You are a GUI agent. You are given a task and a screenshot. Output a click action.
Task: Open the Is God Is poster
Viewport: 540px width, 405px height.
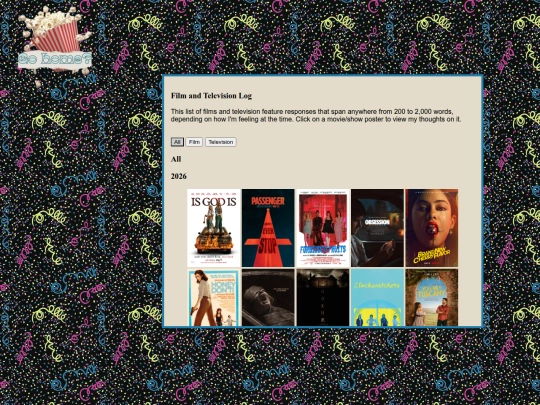[214, 228]
